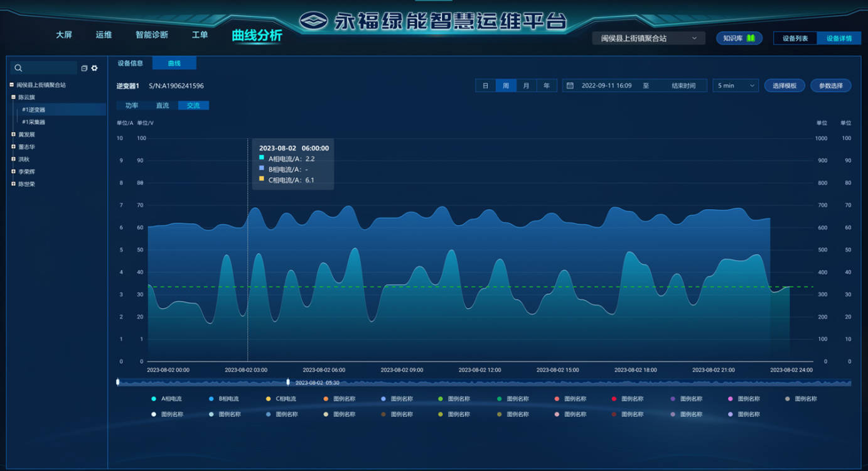
Task: Click the calendar icon in date range field
Action: coord(570,85)
